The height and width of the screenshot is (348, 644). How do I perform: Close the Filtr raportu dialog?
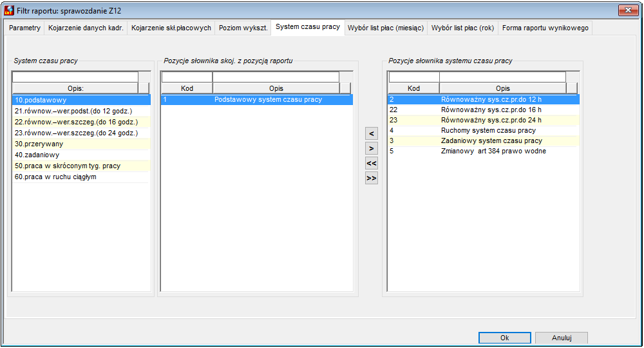tap(628, 10)
